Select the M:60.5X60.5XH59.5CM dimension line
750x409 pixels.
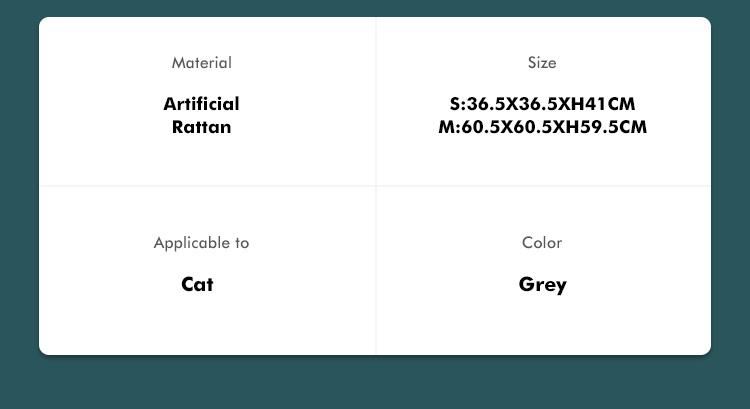pos(542,127)
